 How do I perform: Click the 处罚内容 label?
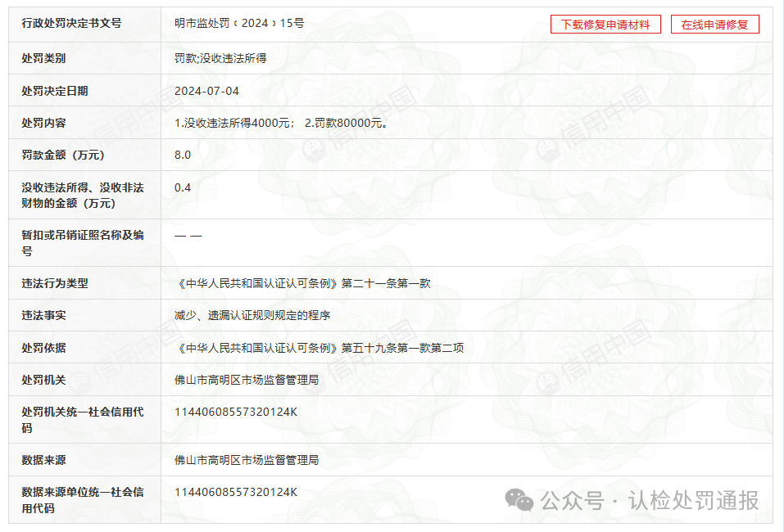point(43,123)
